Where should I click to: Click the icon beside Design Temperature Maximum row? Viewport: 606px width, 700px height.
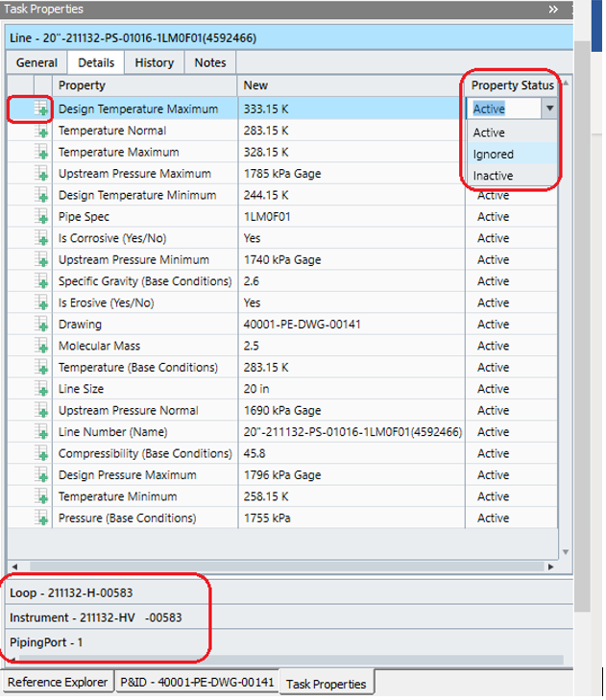41,109
